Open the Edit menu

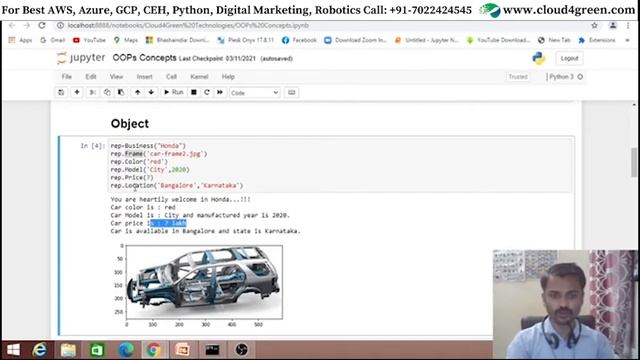tap(91, 77)
